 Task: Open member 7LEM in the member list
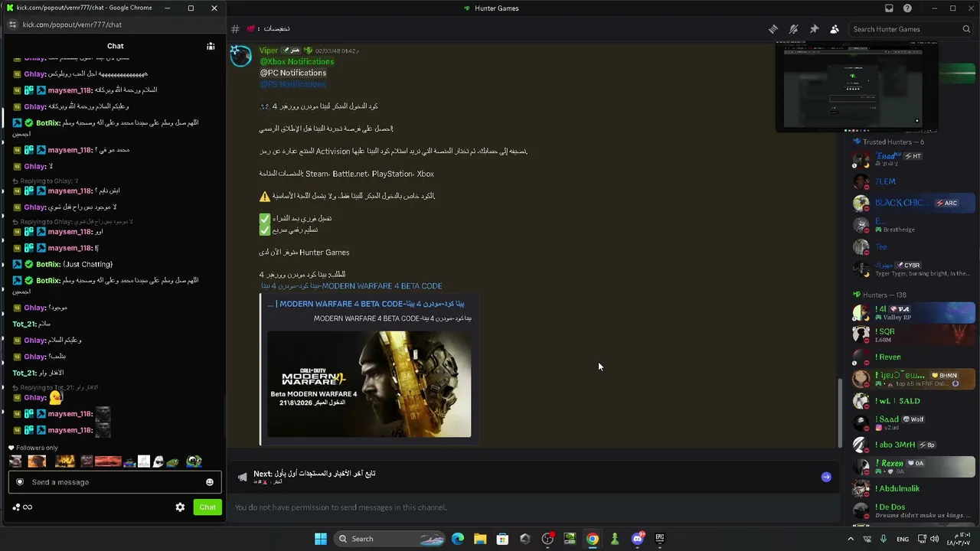pyautogui.click(x=913, y=181)
